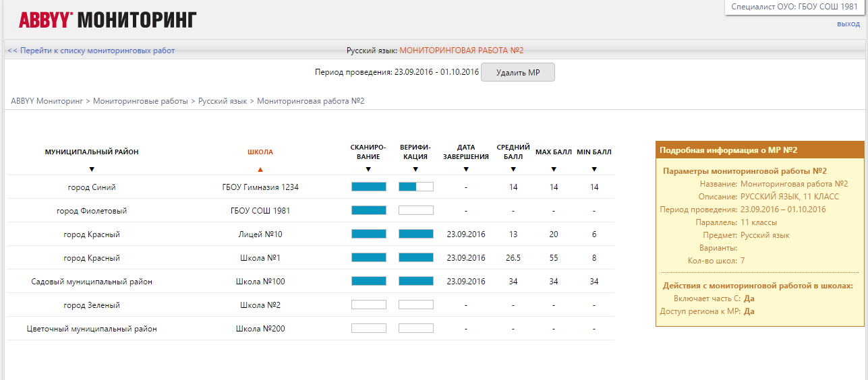868x380 pixels.
Task: Click ABBYY Мониторинг breadcrumb root
Action: [x=47, y=101]
